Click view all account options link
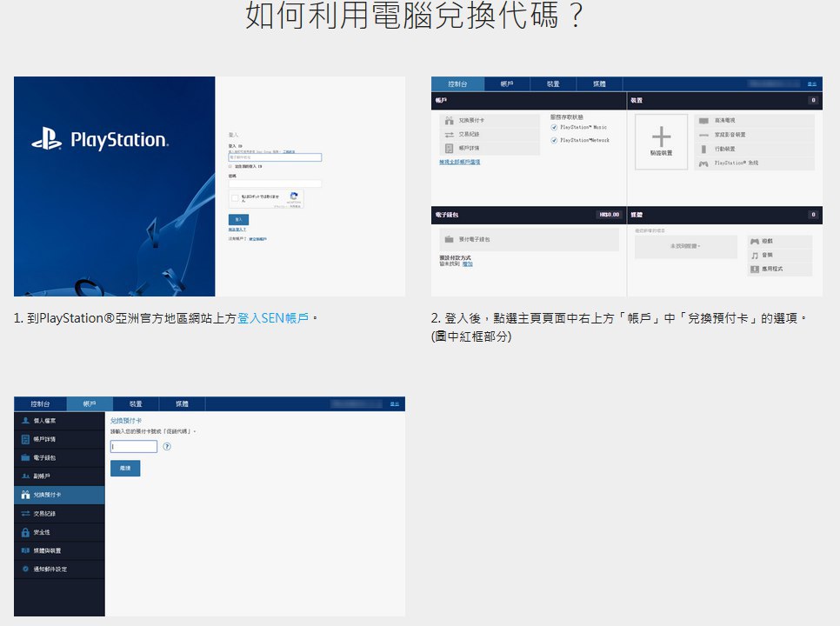This screenshot has width=840, height=626. click(x=460, y=162)
